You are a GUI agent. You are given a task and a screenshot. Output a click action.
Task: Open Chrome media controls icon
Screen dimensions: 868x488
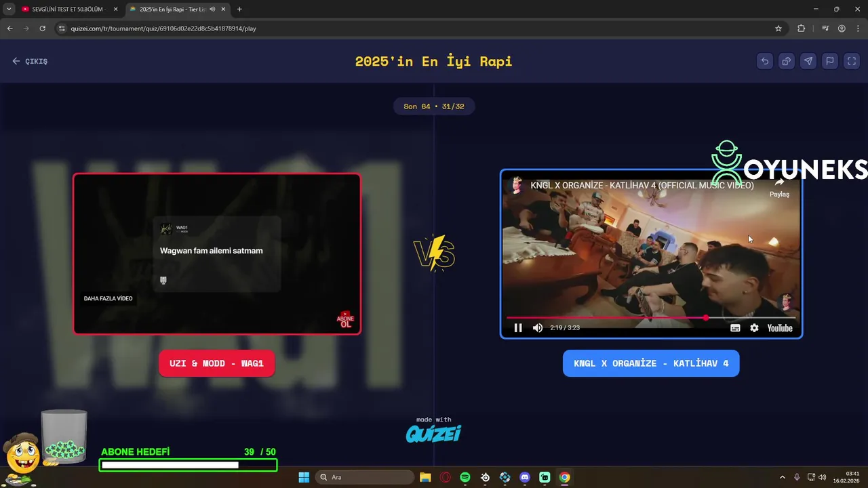(x=825, y=28)
